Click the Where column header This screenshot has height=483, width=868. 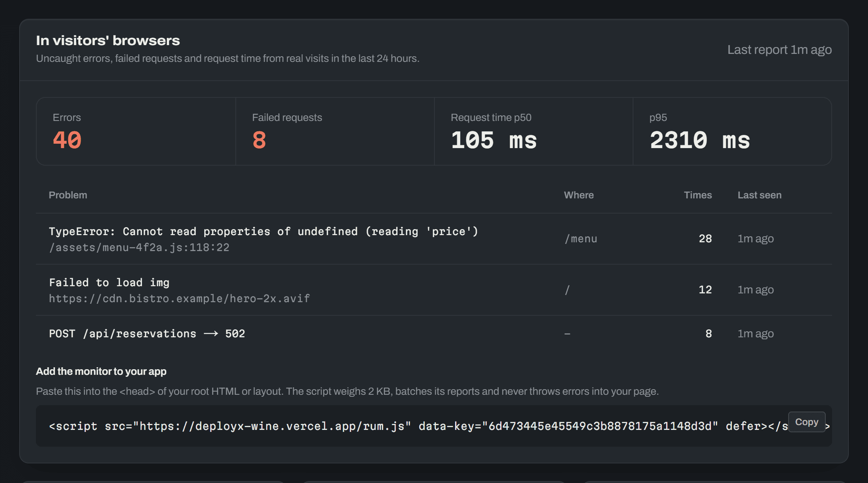(x=579, y=195)
